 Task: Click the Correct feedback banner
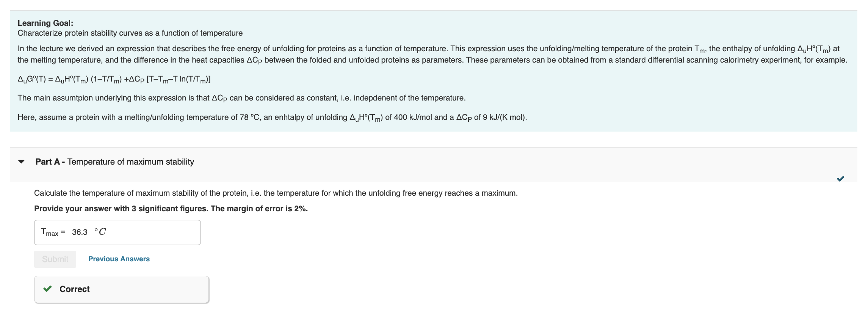[121, 289]
